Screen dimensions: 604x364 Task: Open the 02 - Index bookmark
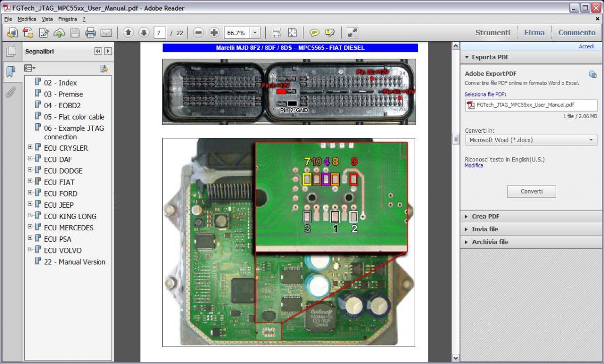60,82
